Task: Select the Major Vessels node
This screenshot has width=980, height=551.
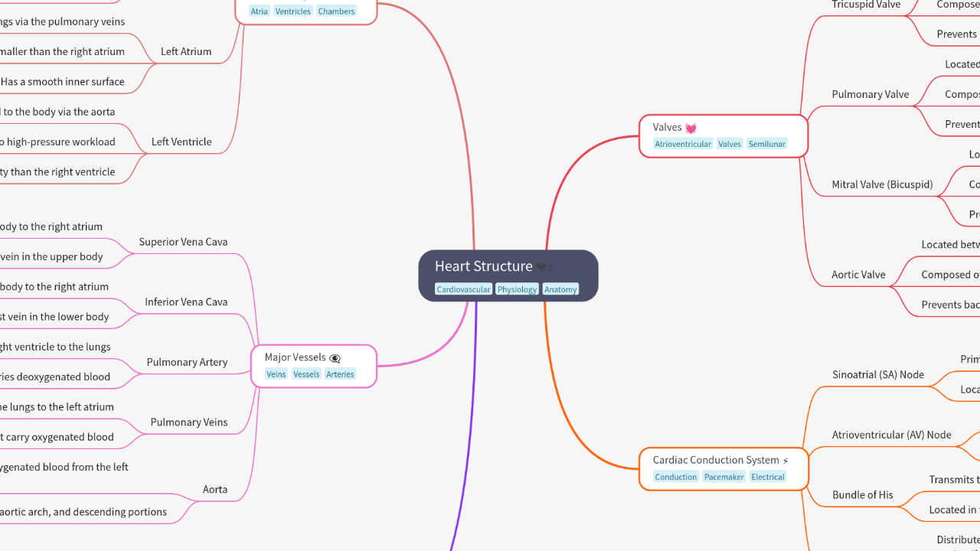Action: (x=314, y=366)
